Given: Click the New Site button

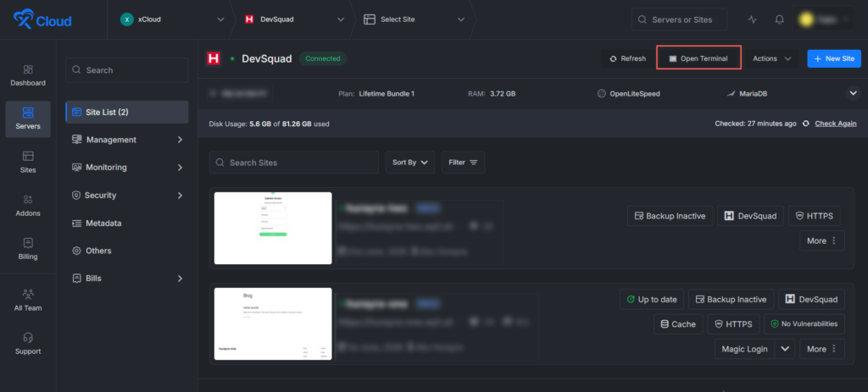Looking at the screenshot, I should (834, 58).
